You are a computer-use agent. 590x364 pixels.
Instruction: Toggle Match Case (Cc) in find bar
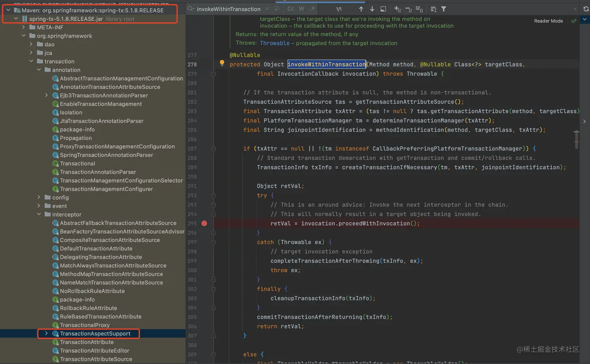[x=291, y=9]
